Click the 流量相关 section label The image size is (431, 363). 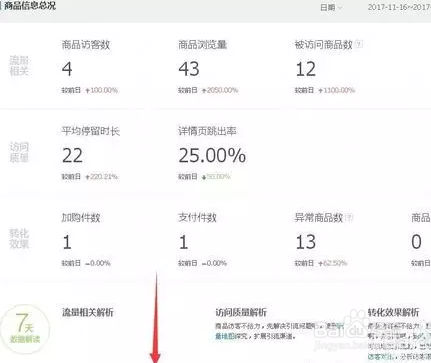coord(19,66)
